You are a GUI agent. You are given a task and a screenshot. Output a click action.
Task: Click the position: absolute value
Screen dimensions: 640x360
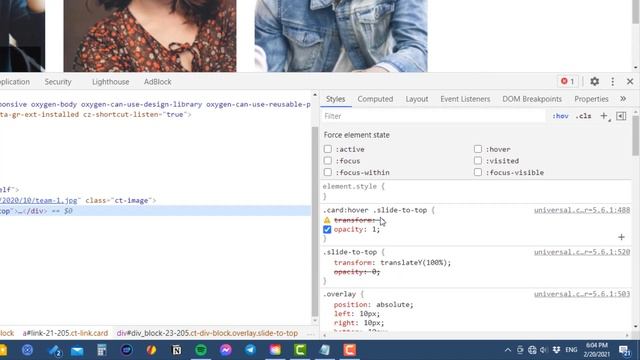[x=393, y=304]
